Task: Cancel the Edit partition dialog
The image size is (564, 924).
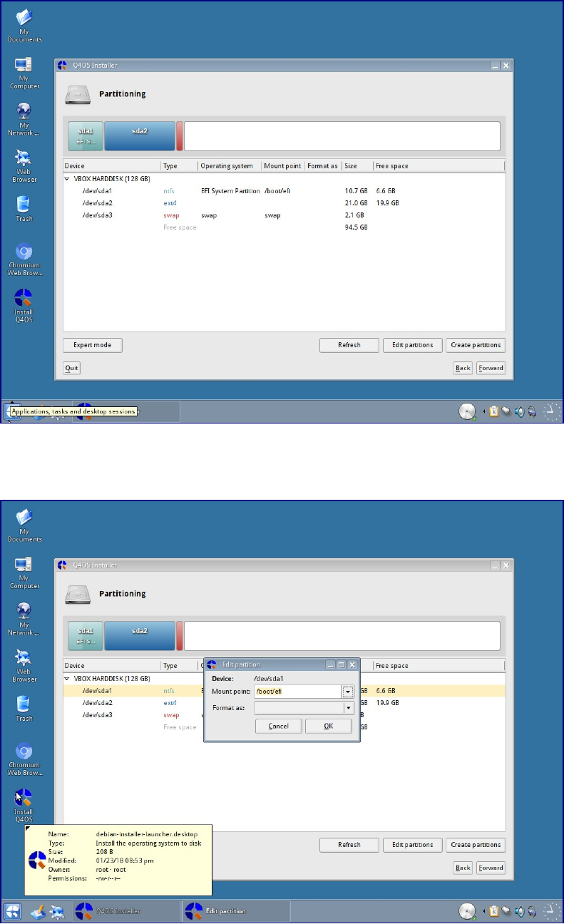Action: tap(278, 726)
